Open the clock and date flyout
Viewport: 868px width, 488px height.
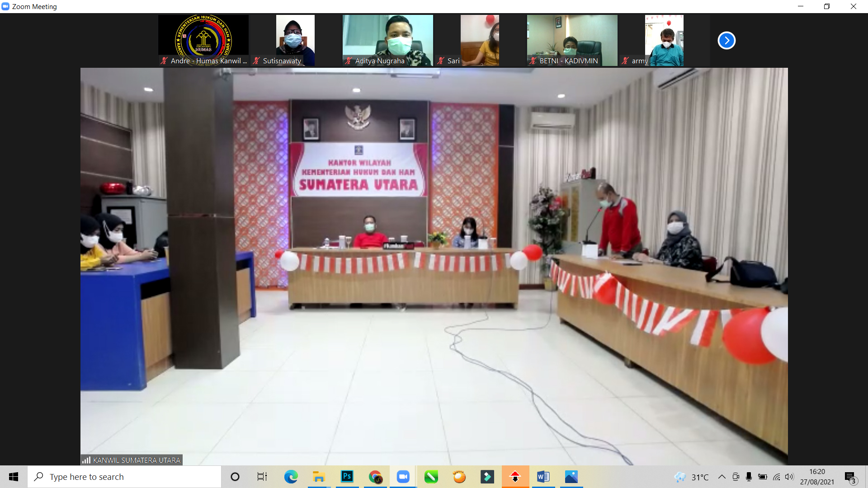[x=817, y=477]
